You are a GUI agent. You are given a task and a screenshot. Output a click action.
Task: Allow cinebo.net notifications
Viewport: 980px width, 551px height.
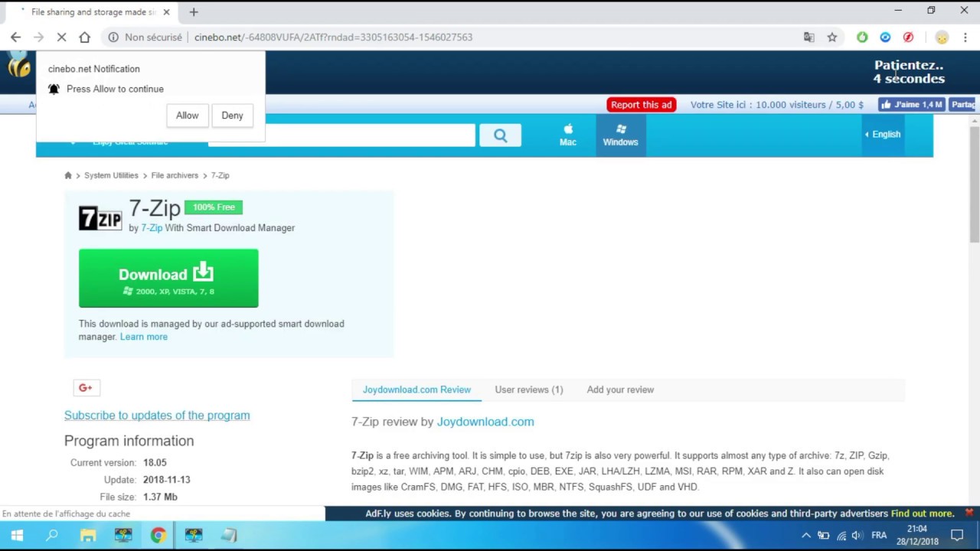(187, 116)
